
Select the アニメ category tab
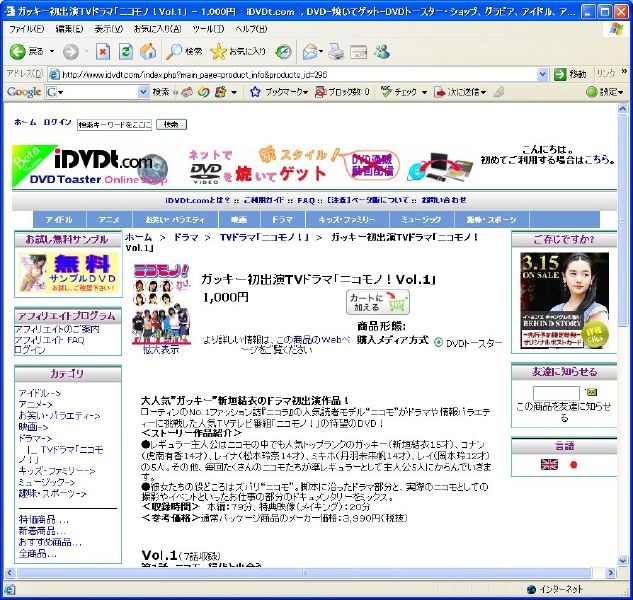click(109, 220)
